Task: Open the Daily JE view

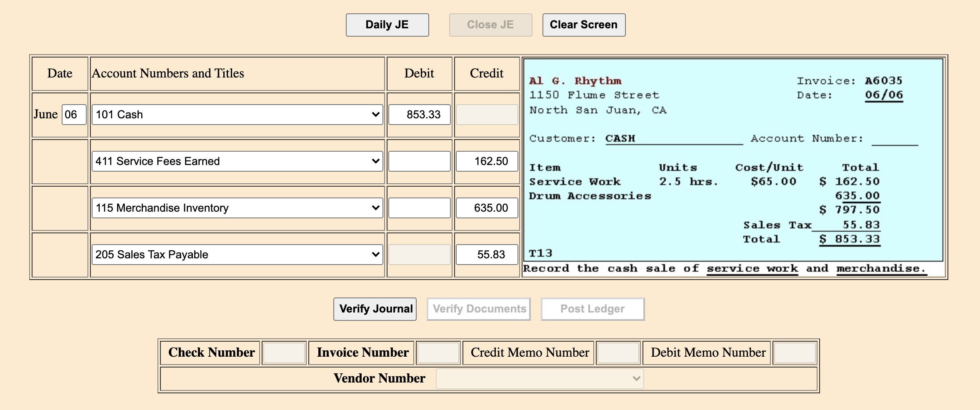Action: 387,25
